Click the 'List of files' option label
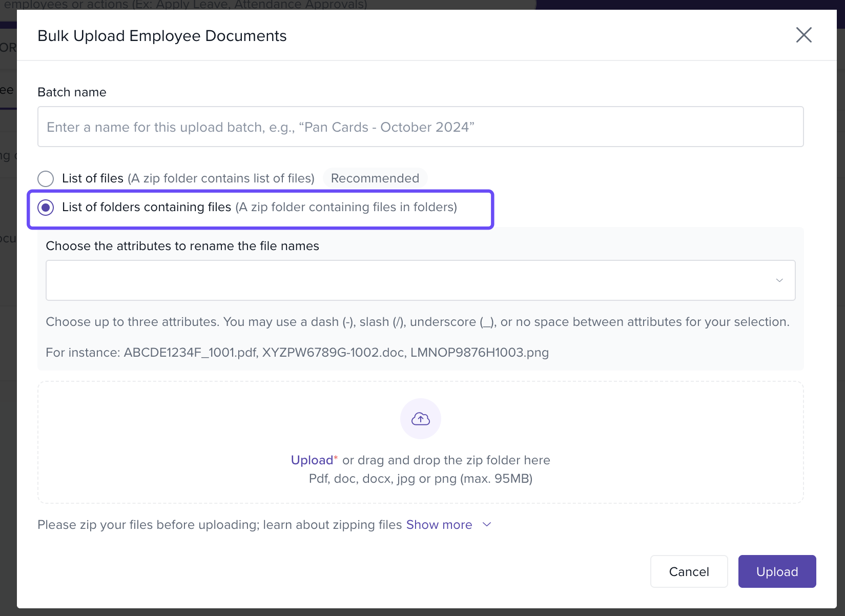The width and height of the screenshot is (845, 616). [x=93, y=178]
